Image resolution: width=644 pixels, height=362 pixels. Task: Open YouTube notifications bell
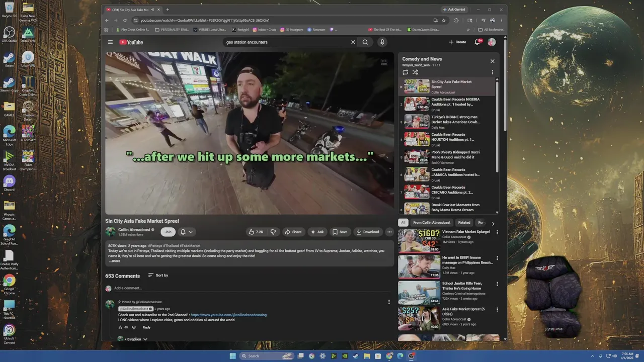[477, 42]
